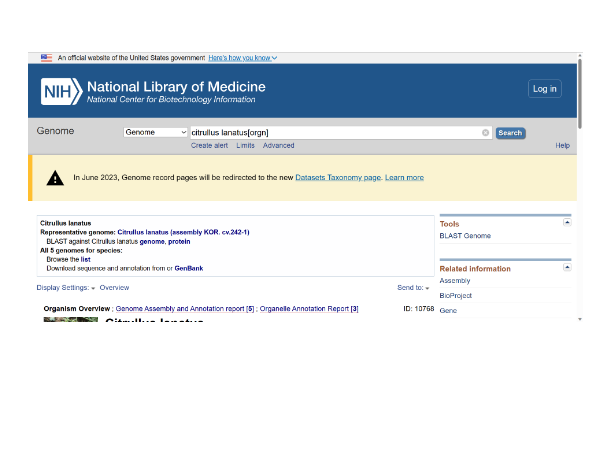Collapse the Related information panel arrow

tap(567, 267)
